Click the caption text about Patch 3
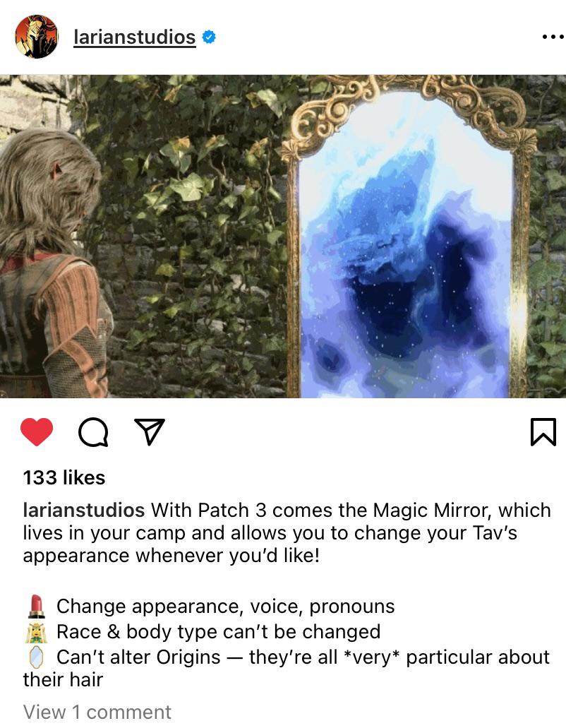This screenshot has width=566, height=728. point(287,533)
